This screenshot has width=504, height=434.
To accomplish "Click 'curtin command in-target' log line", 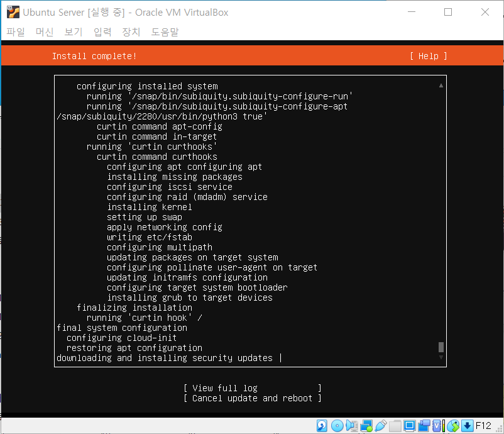I will click(157, 136).
